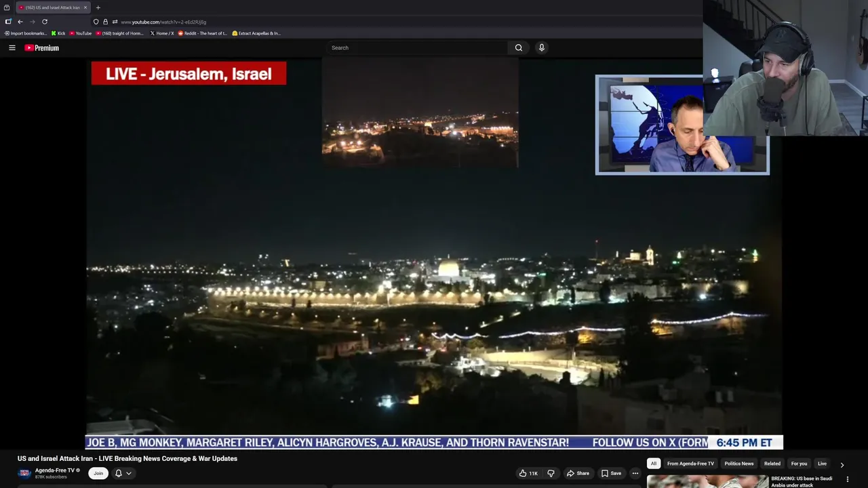Go forward with the browser forward arrow
The image size is (868, 488).
point(32,22)
